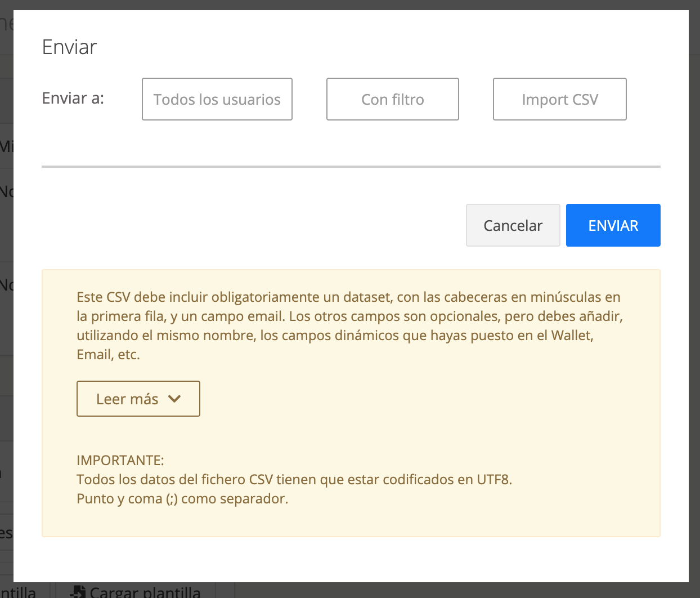This screenshot has width=700, height=598.
Task: Expand the Leer más section
Action: 138,399
